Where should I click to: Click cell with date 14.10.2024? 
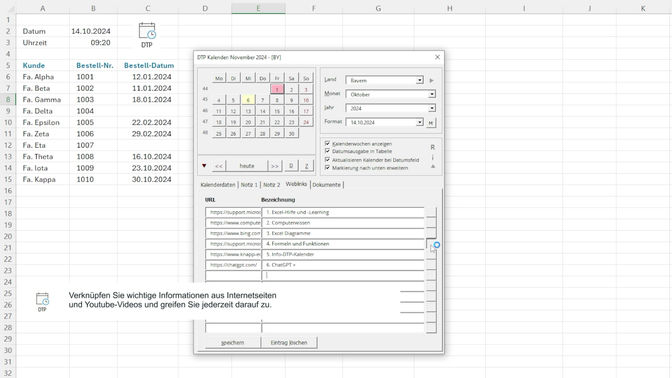pyautogui.click(x=93, y=31)
